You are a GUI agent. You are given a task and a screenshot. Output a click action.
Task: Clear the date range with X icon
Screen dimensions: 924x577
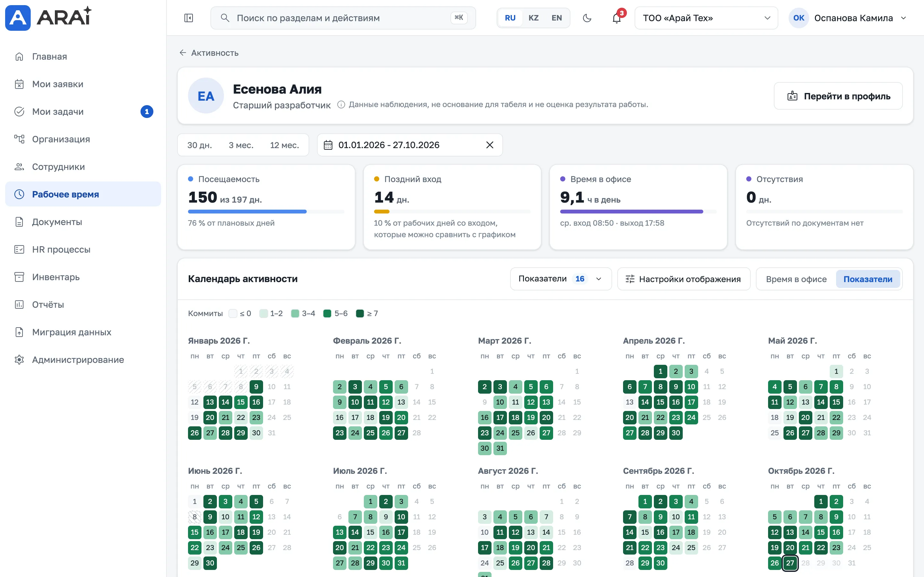coord(490,145)
